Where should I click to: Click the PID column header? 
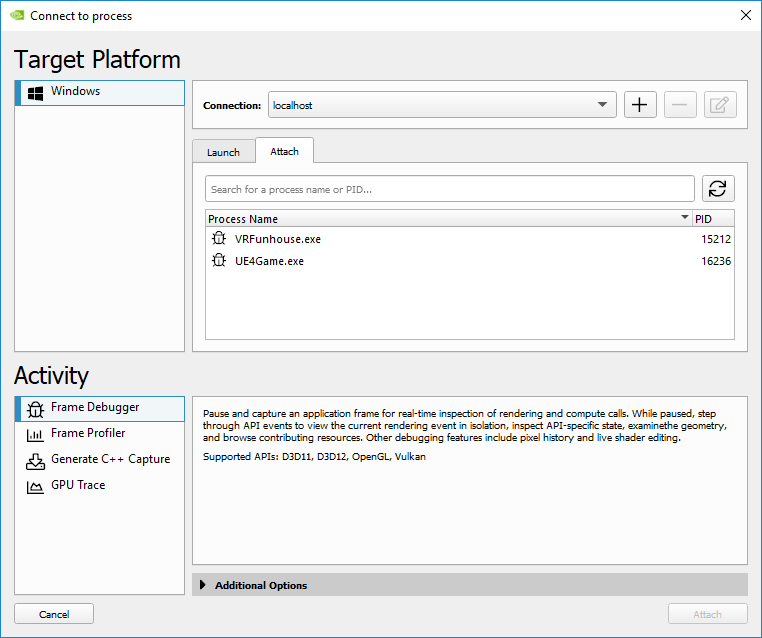pyautogui.click(x=712, y=219)
